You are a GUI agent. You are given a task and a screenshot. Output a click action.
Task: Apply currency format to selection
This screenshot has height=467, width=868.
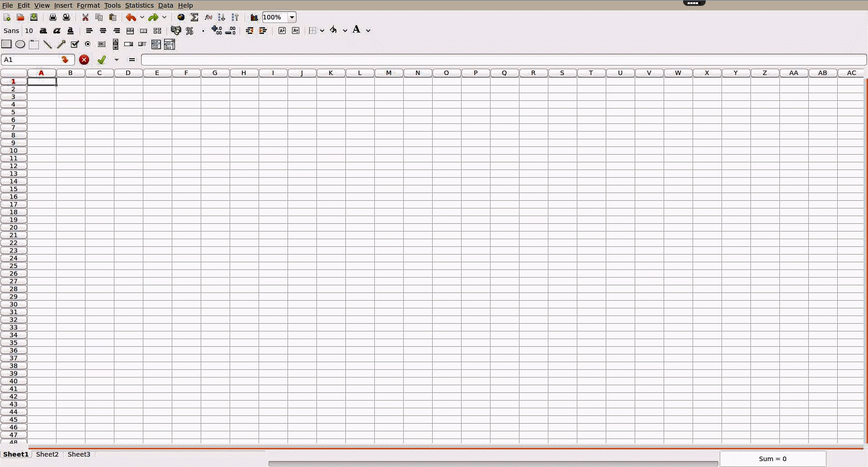coord(176,31)
